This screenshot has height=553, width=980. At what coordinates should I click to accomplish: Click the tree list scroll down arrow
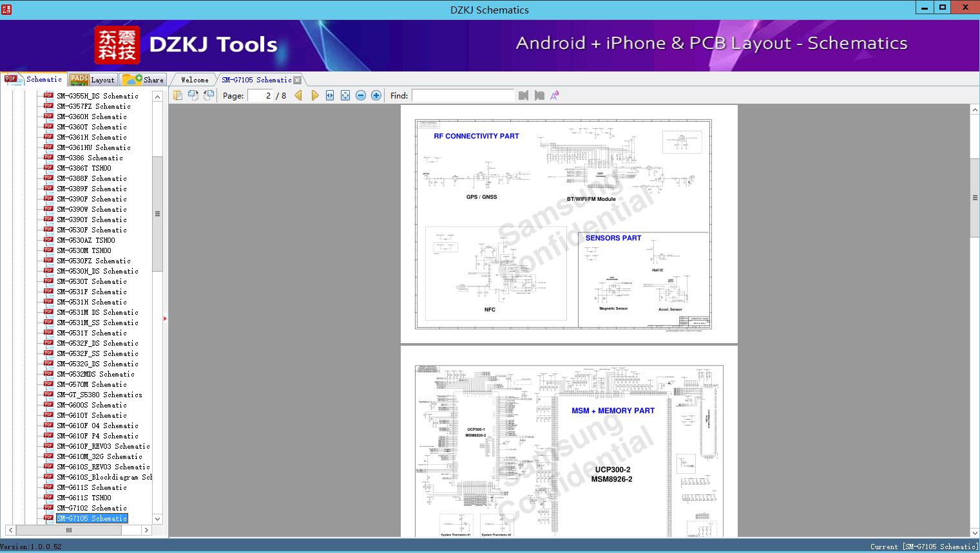[157, 519]
